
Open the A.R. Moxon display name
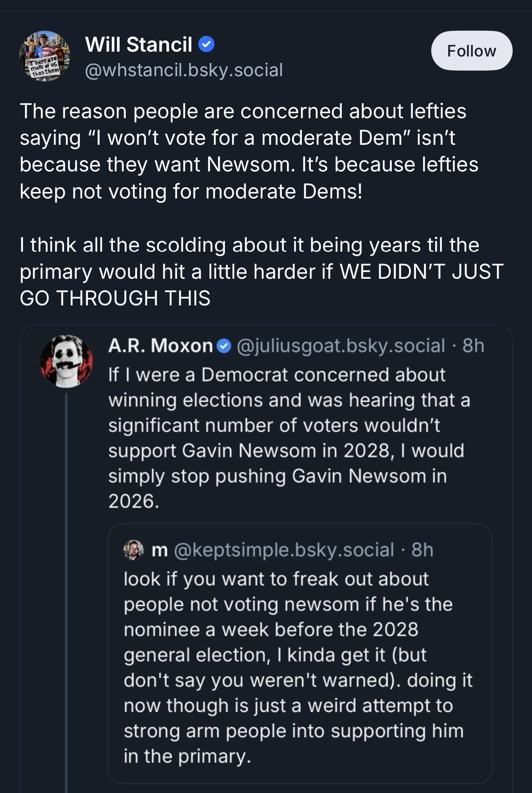pos(160,346)
